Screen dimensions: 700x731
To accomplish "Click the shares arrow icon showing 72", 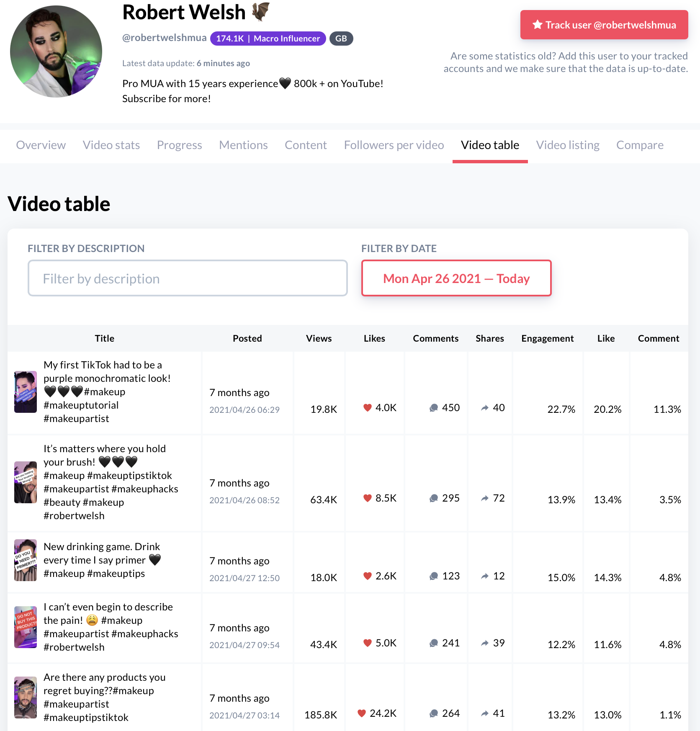I will click(484, 498).
